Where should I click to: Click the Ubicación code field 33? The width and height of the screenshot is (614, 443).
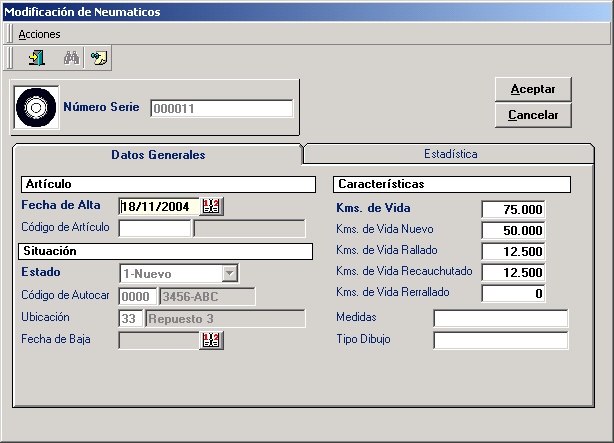130,318
